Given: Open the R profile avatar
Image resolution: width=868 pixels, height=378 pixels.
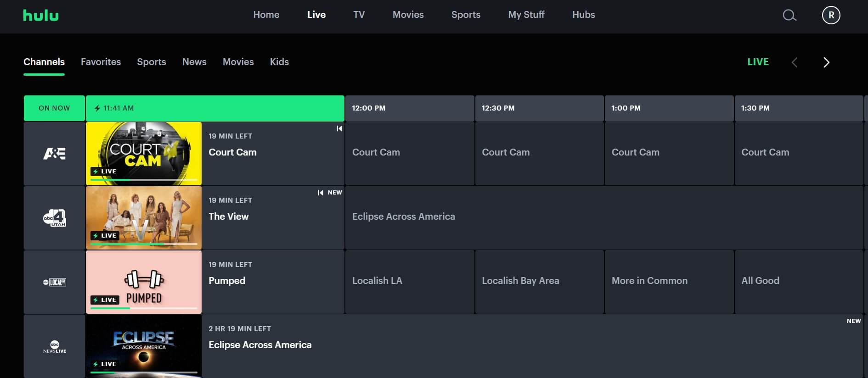Looking at the screenshot, I should [x=831, y=15].
